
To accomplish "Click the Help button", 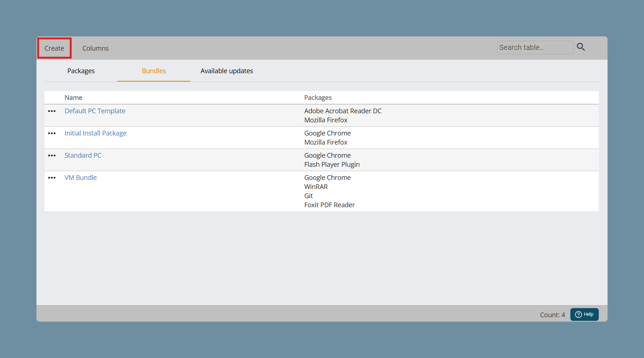I will [x=584, y=314].
